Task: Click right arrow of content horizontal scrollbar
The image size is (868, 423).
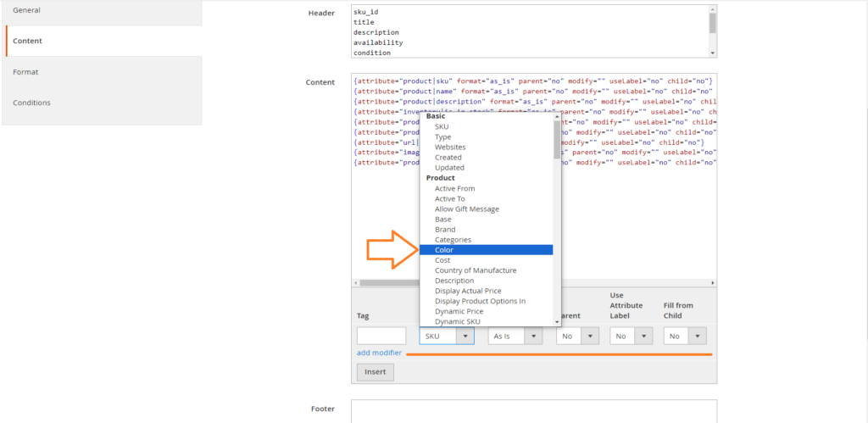Action: [x=713, y=282]
